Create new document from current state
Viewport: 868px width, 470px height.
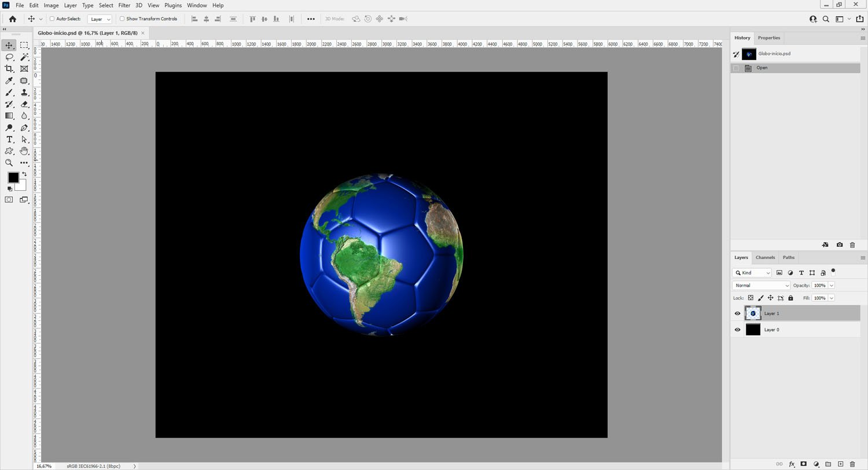[x=825, y=245]
